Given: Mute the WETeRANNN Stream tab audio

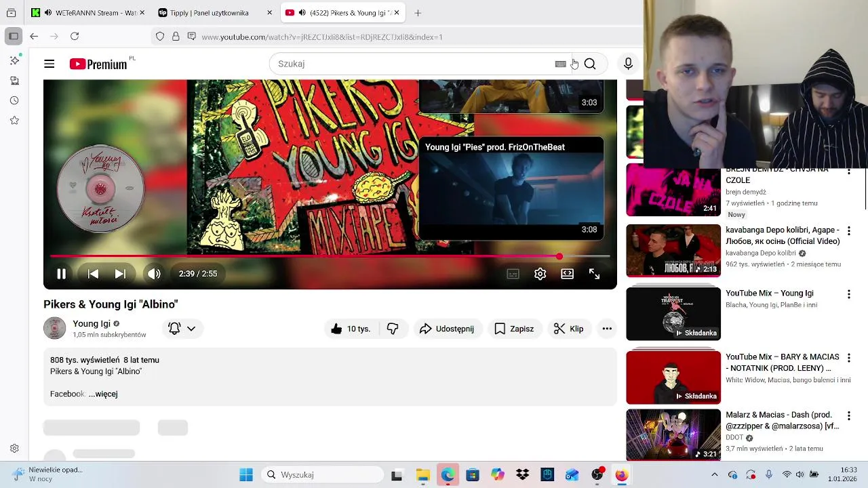Looking at the screenshot, I should [47, 13].
